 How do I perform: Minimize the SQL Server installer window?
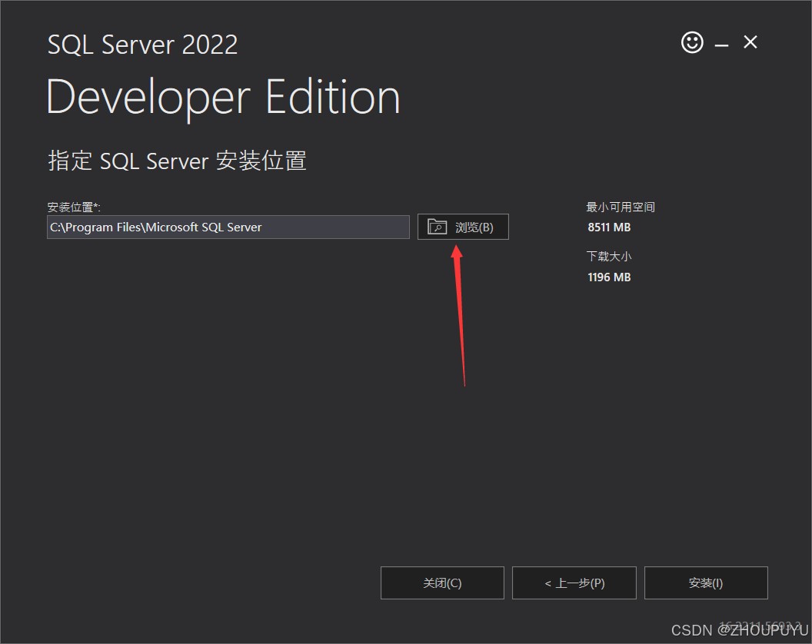click(721, 45)
